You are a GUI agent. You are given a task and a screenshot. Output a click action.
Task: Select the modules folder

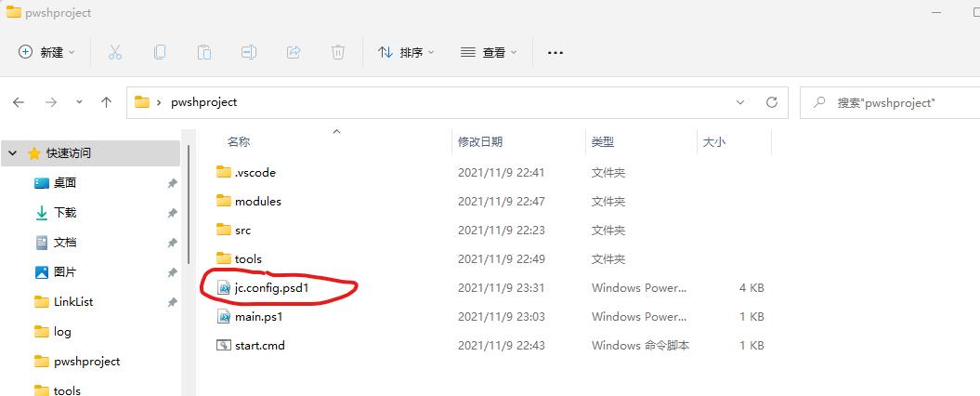[258, 202]
